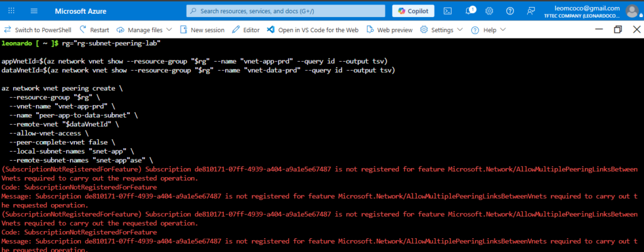Open the help question mark icon
This screenshot has height=252, width=644.
click(510, 11)
